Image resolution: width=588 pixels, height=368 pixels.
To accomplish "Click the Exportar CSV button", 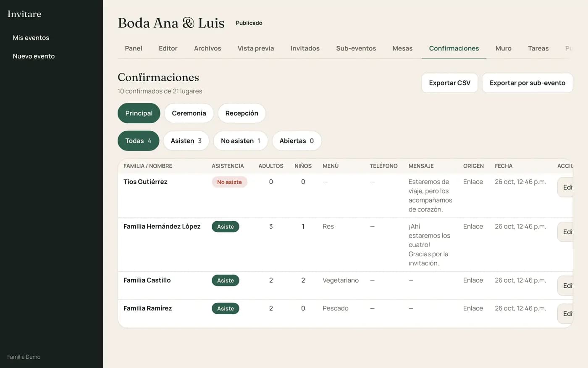I will (x=450, y=83).
